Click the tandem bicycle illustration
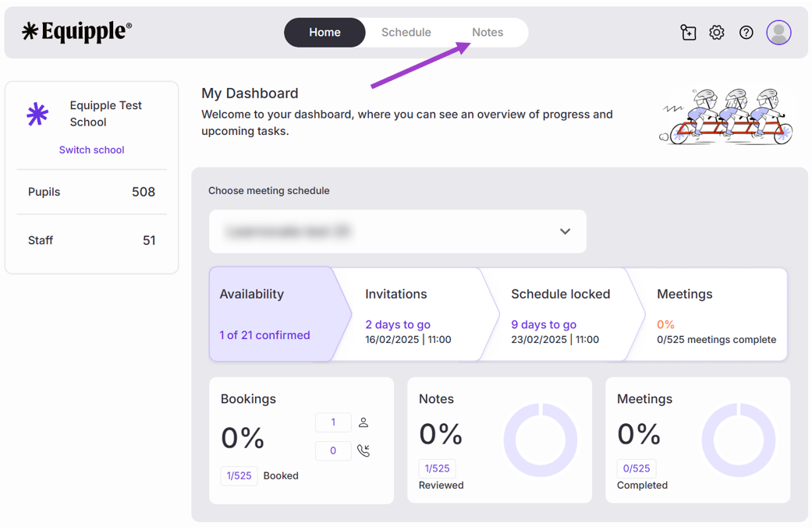This screenshot has width=812, height=530. coord(727,117)
